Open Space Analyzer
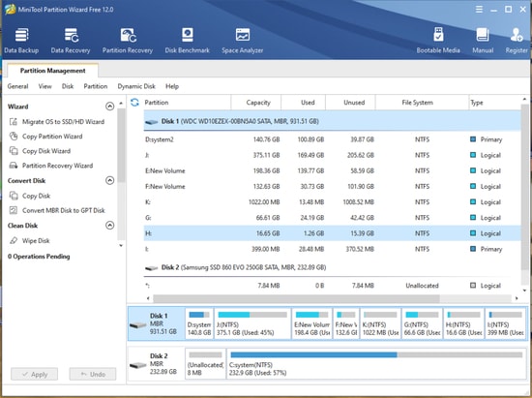Image resolution: width=532 pixels, height=398 pixels. [242, 41]
